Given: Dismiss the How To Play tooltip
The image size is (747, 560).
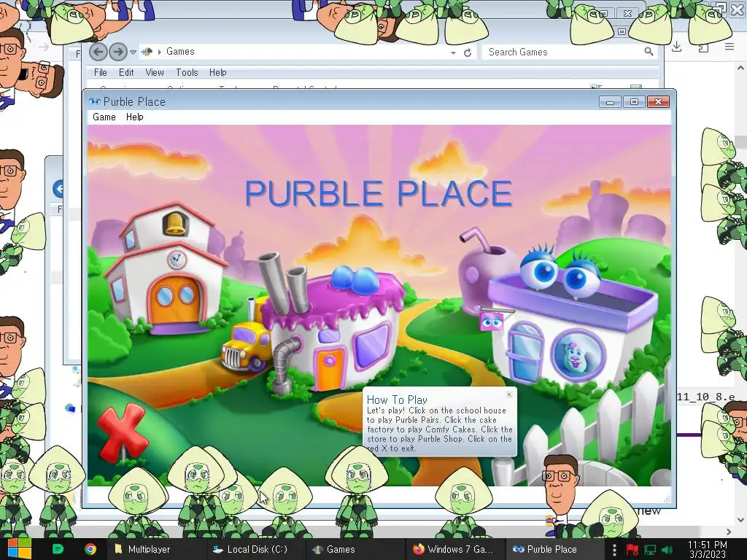Looking at the screenshot, I should click(508, 394).
